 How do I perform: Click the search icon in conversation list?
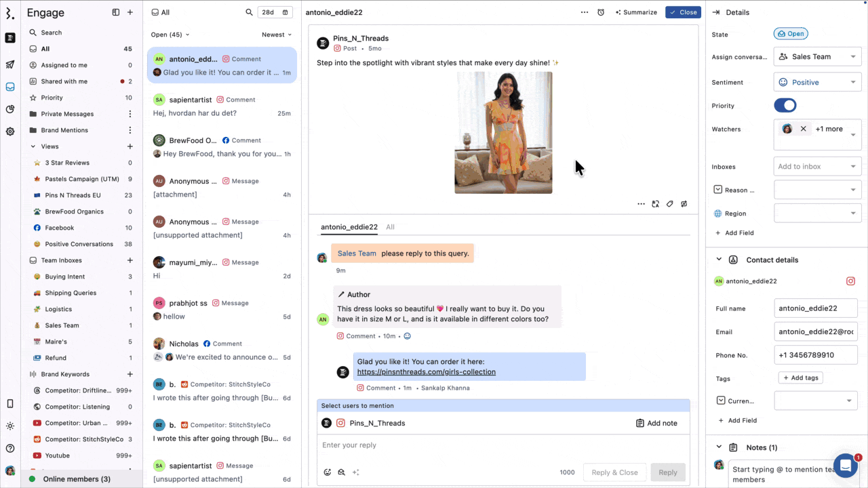(249, 12)
